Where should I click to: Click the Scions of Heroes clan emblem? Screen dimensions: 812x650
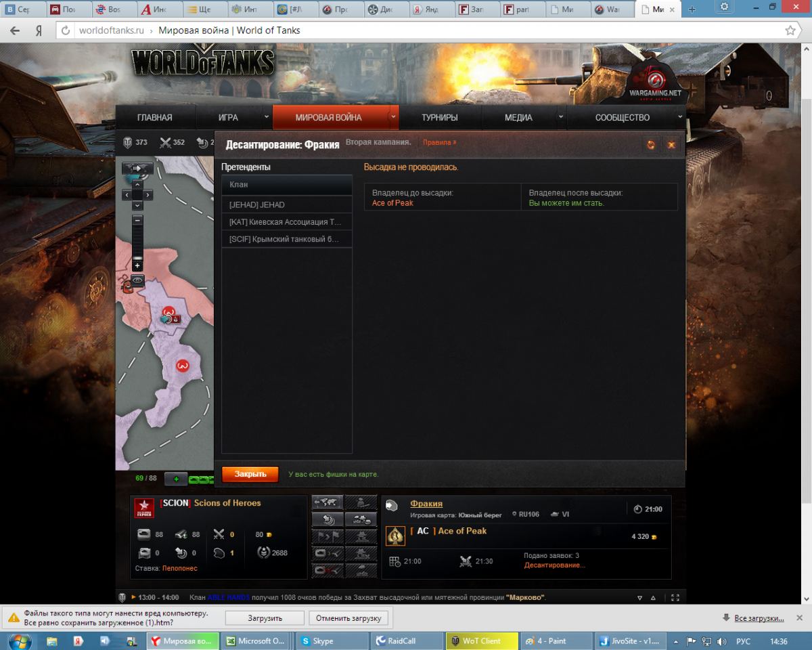144,508
